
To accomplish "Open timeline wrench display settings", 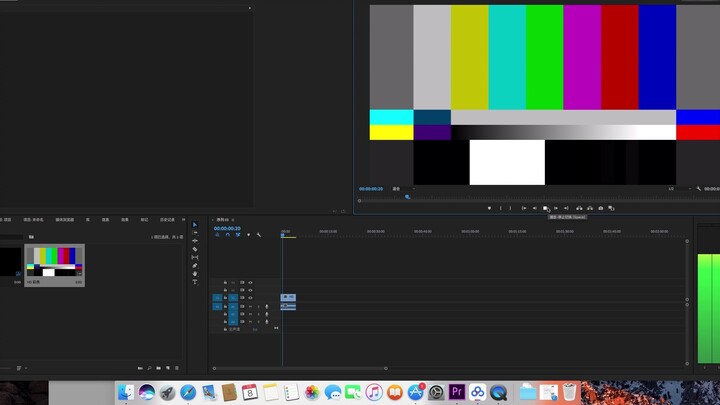I will point(258,235).
